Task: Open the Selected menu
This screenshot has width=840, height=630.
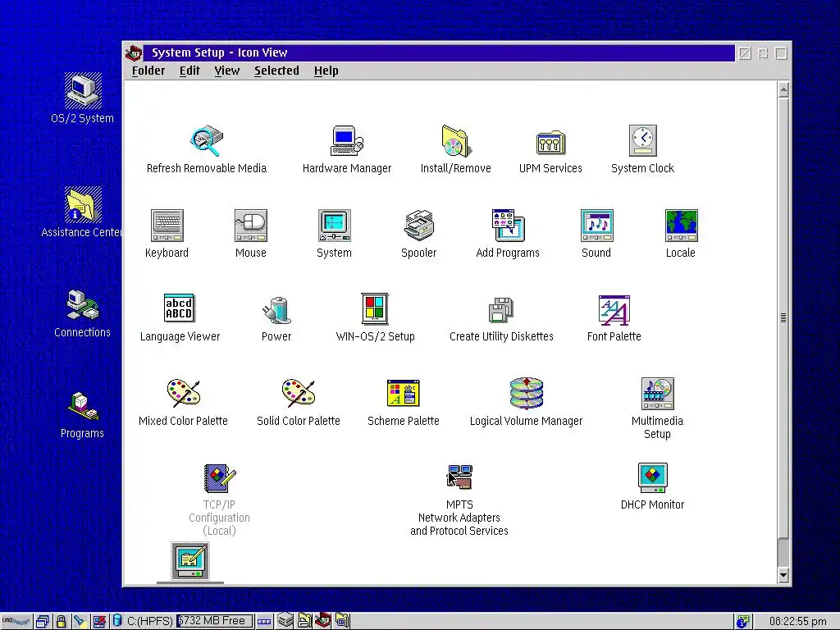Action: pos(276,71)
